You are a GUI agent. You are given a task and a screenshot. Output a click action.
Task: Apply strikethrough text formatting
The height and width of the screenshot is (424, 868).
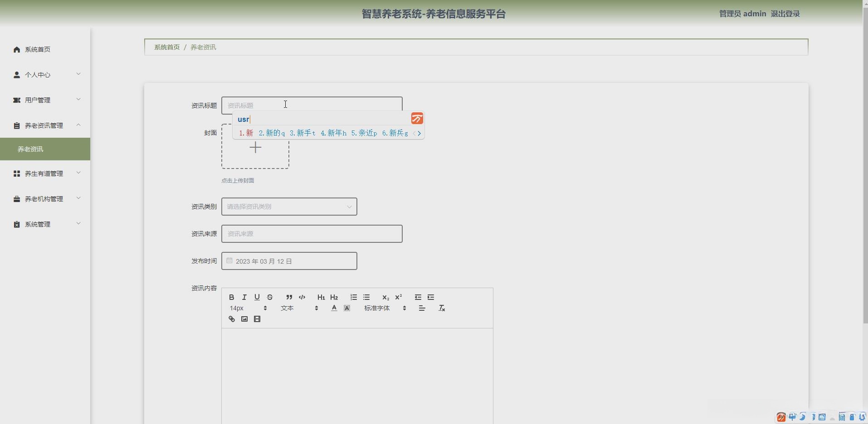tap(270, 297)
